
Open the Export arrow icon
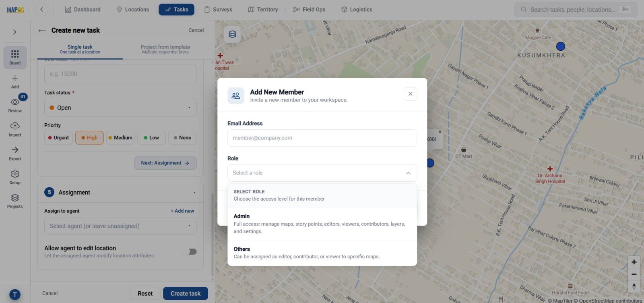[x=15, y=153]
